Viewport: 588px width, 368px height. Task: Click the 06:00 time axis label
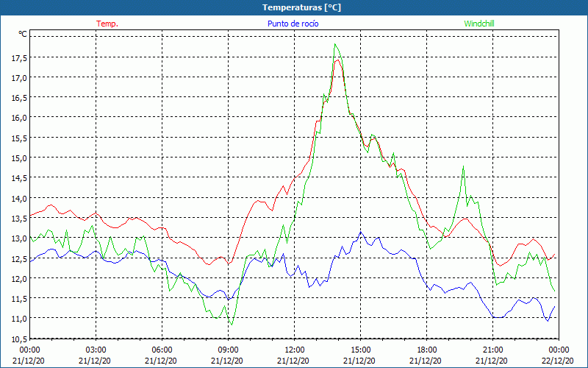(x=162, y=350)
